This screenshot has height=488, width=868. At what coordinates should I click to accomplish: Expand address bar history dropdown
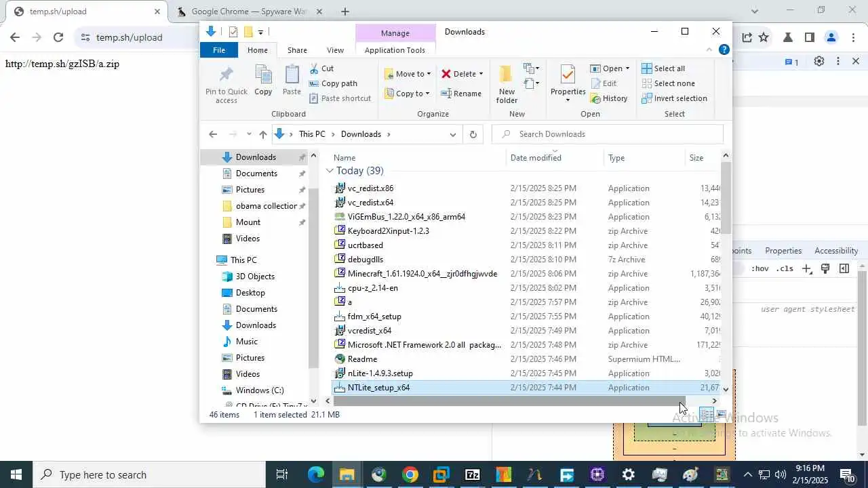(453, 134)
